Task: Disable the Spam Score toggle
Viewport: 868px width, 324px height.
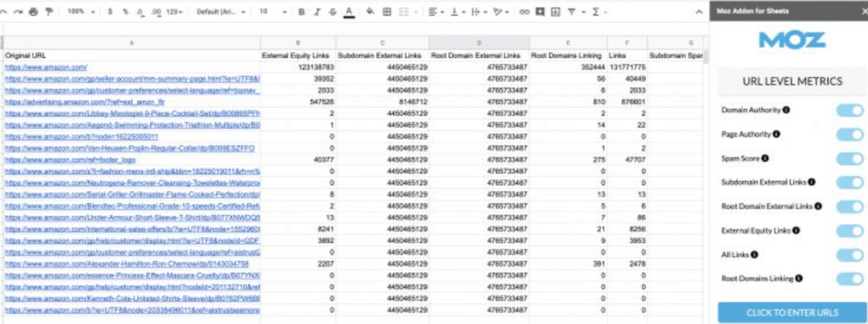Action: (x=849, y=158)
